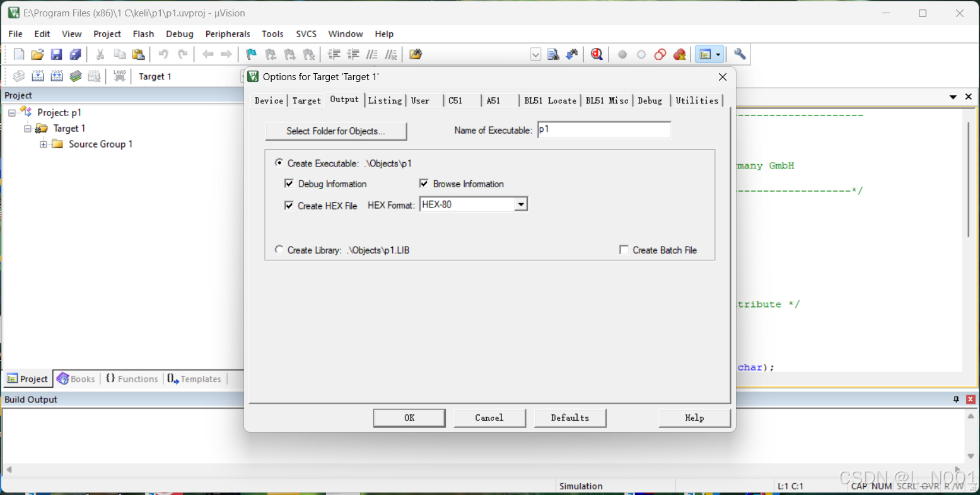Open the Peripherals menu

[x=228, y=34]
